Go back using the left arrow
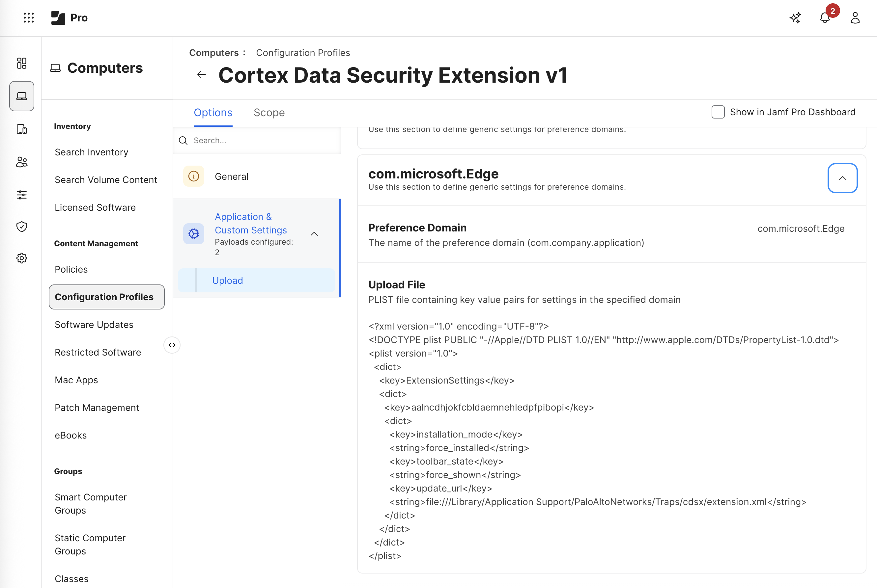Image resolution: width=877 pixels, height=588 pixels. point(202,75)
